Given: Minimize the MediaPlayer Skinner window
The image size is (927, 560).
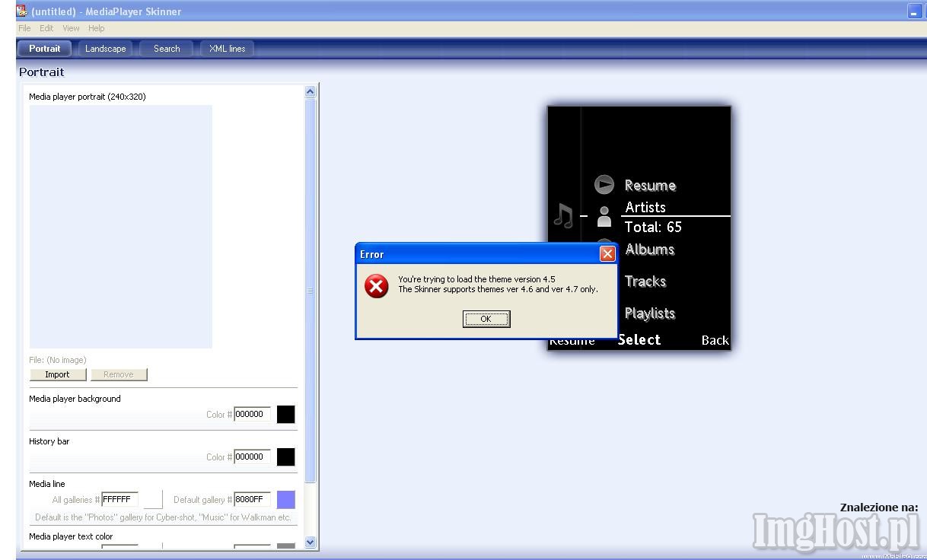Looking at the screenshot, I should tap(914, 11).
